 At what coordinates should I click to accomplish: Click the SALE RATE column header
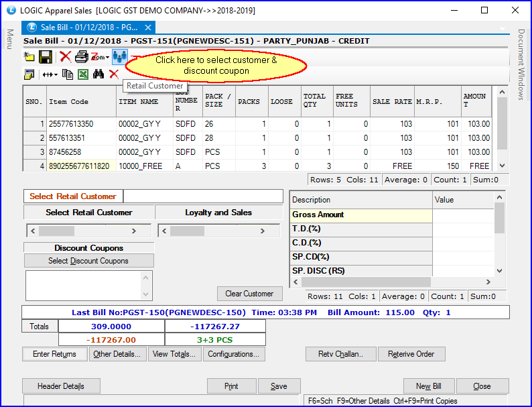pos(392,101)
